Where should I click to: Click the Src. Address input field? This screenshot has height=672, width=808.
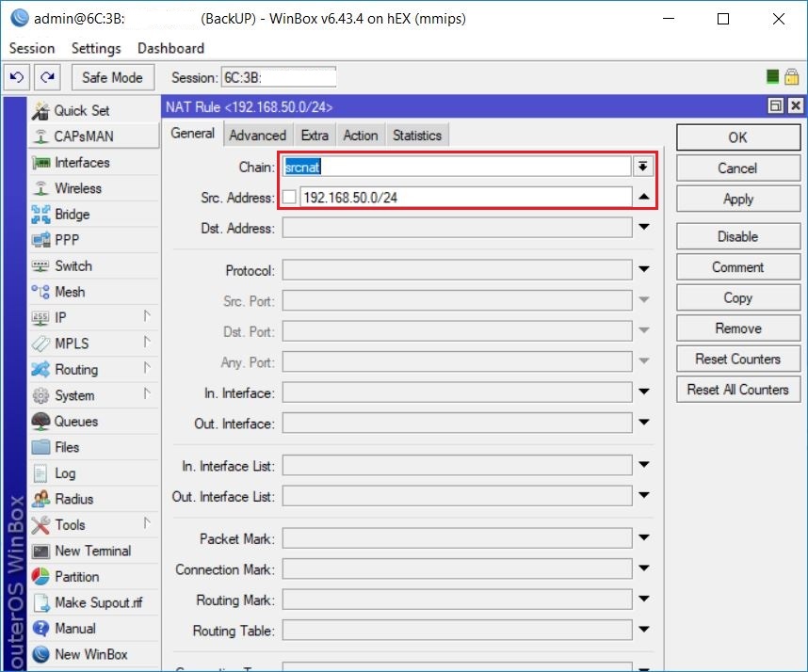[x=466, y=198]
